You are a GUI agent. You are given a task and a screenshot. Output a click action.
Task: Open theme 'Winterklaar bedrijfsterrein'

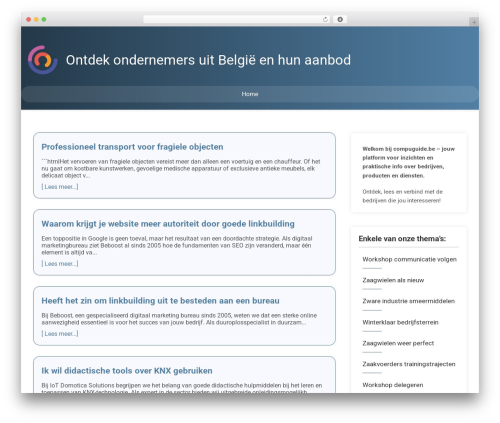400,322
